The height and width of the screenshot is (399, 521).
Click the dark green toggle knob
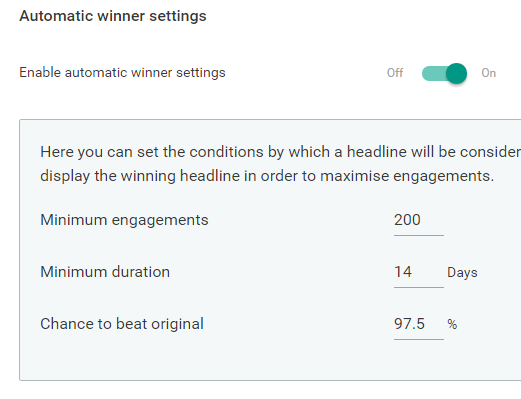pos(456,73)
